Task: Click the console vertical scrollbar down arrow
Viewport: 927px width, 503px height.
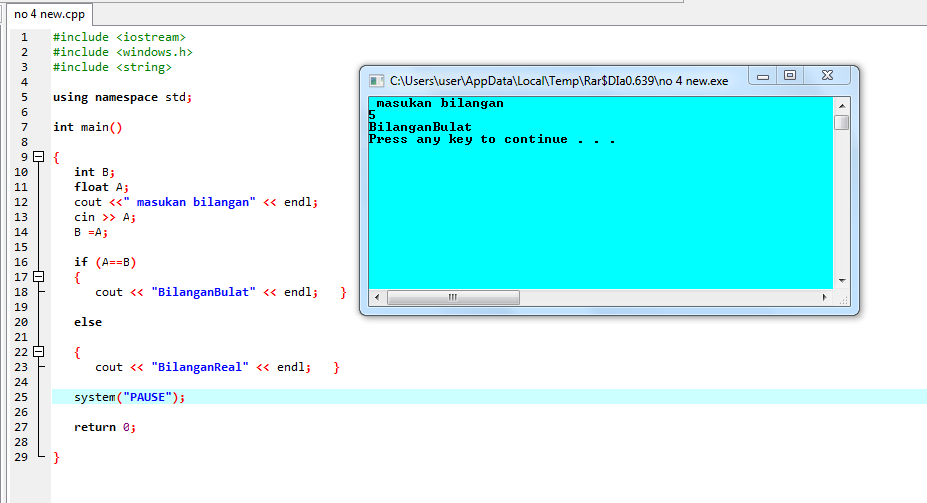Action: [842, 281]
